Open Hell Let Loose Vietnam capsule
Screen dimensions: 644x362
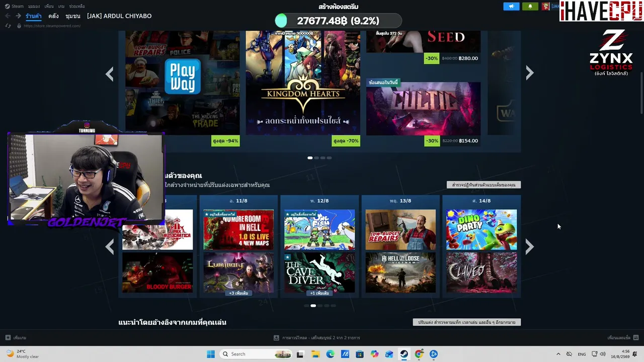[x=400, y=273]
